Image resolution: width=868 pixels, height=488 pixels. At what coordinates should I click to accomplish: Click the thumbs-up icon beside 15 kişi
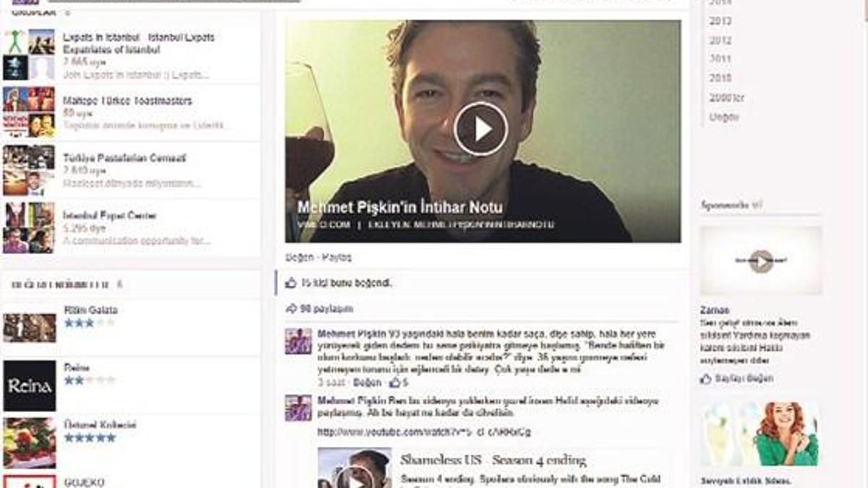pyautogui.click(x=291, y=283)
